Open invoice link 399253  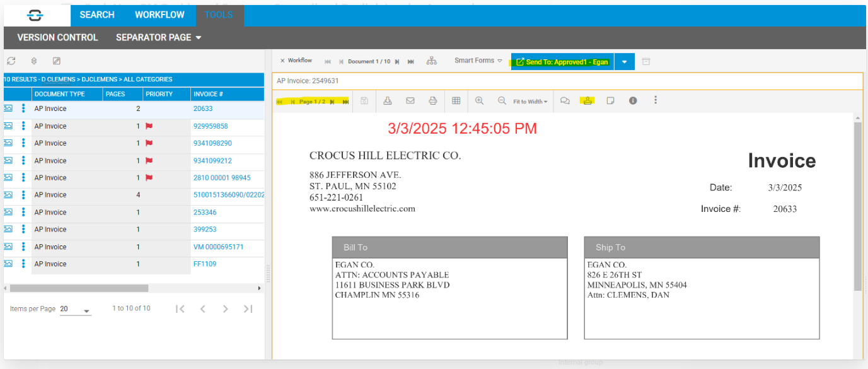[205, 230]
